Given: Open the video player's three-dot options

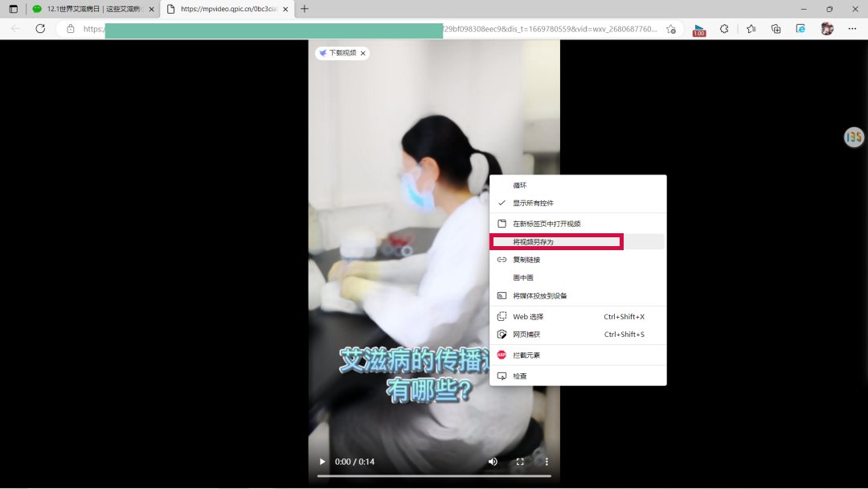Looking at the screenshot, I should [x=547, y=462].
